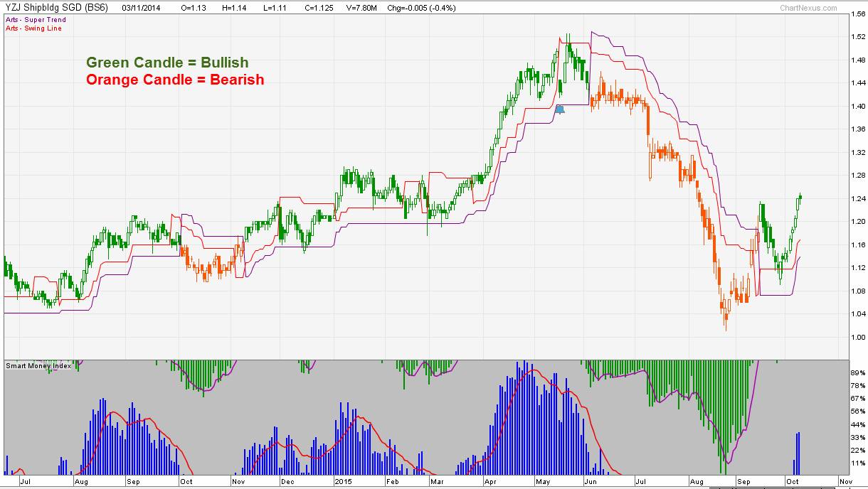Viewport: 868px width, 489px height.
Task: Click the change value "Chg=-0.005 (-0.4%)"
Action: point(421,7)
